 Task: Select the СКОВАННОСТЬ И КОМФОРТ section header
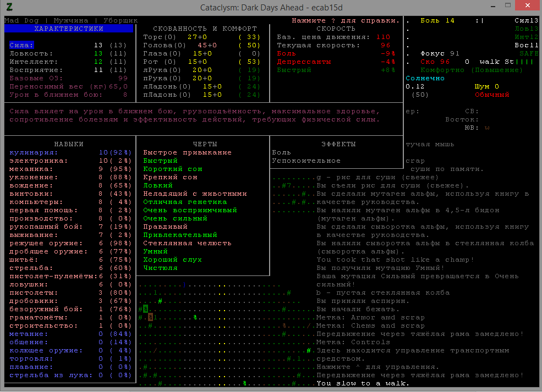coord(205,29)
